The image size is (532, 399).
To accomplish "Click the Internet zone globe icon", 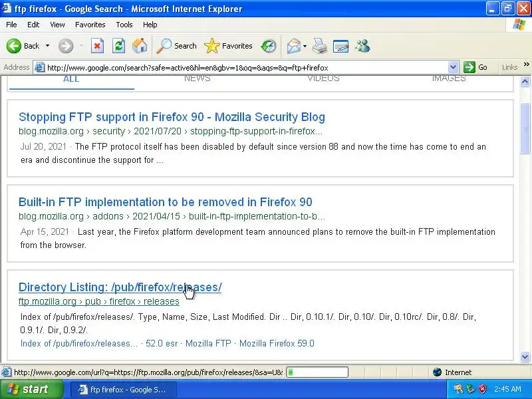I will pos(438,372).
